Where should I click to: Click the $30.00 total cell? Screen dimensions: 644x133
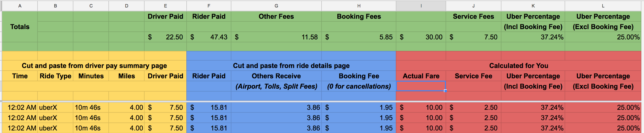coord(421,37)
